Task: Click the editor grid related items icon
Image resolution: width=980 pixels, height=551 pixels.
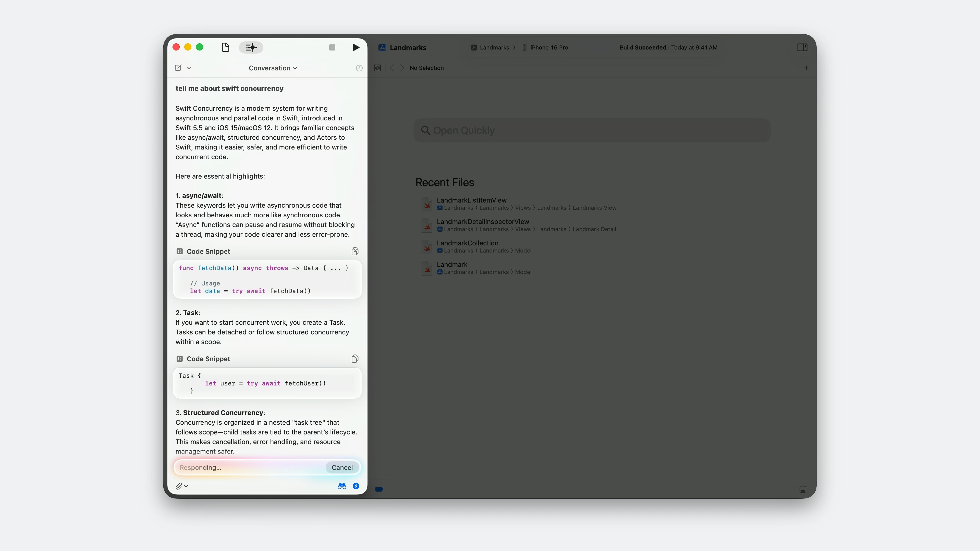Action: (377, 68)
